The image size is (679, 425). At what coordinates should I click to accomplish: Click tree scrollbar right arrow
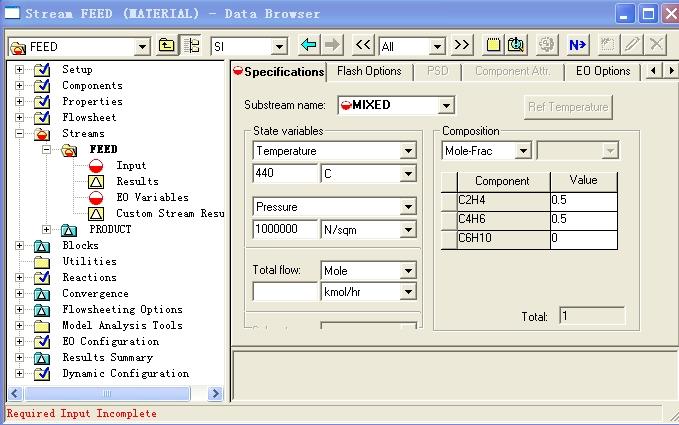[215, 393]
